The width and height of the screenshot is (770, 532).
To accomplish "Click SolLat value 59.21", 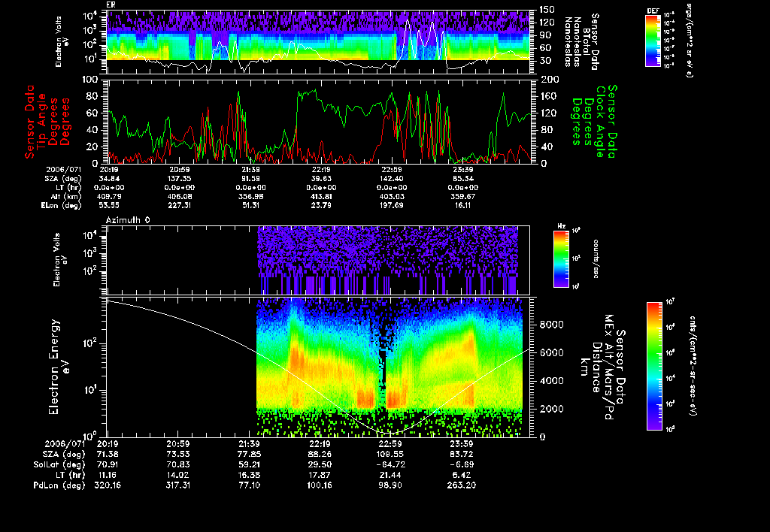I will [x=250, y=464].
